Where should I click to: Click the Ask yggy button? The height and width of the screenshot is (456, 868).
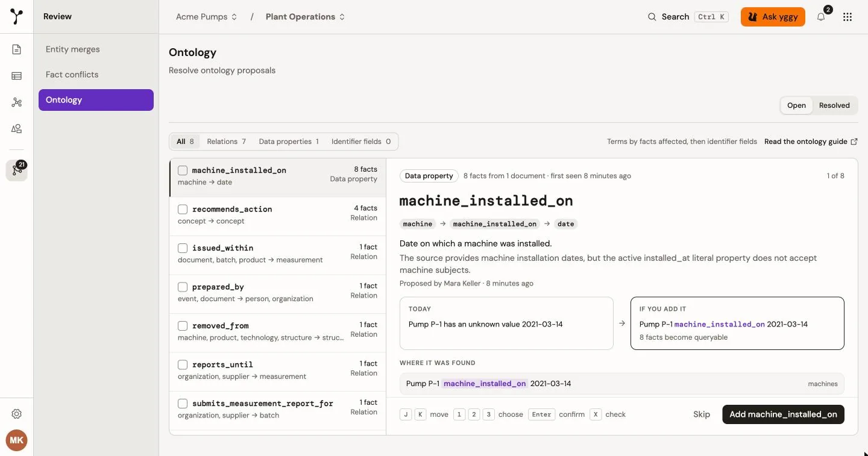click(x=773, y=17)
